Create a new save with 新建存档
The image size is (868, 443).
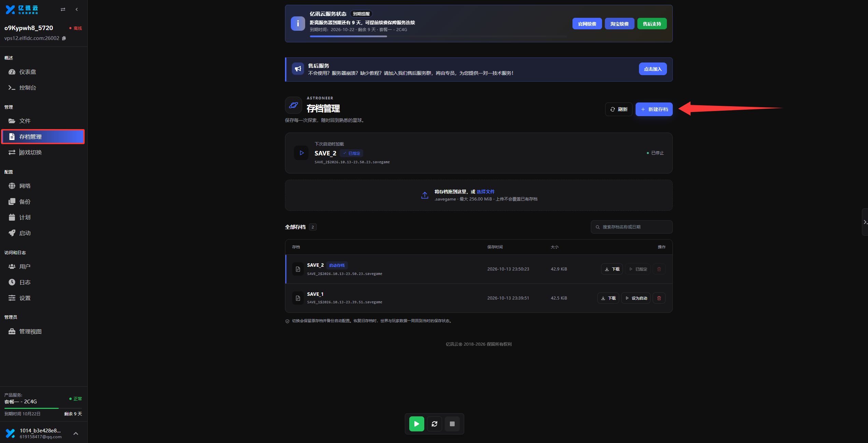point(654,109)
